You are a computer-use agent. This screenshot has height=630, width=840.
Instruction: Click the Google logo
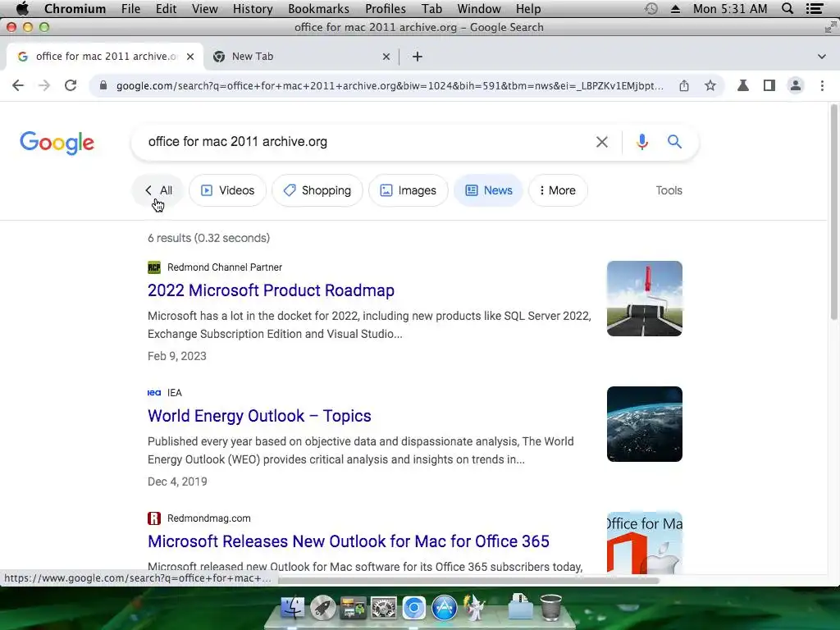point(57,143)
